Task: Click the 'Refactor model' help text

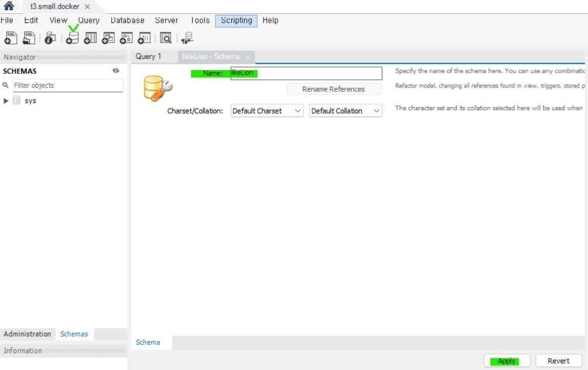Action: tap(490, 86)
